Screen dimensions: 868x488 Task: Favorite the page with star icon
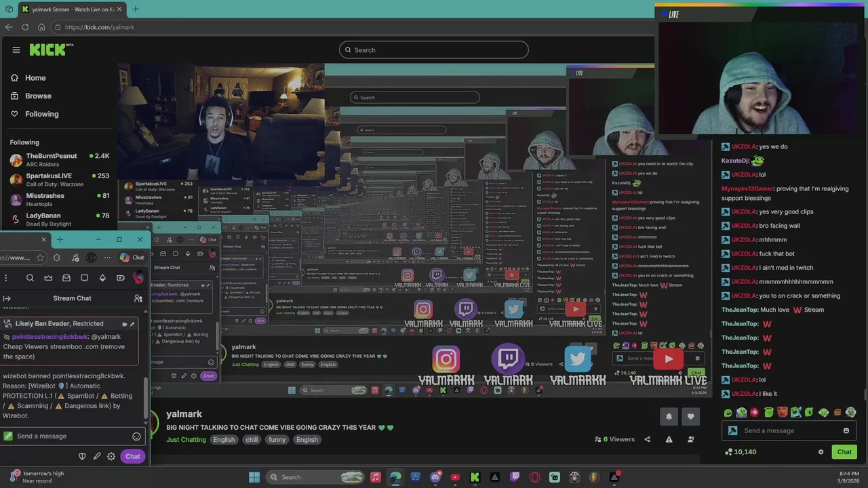(40, 258)
